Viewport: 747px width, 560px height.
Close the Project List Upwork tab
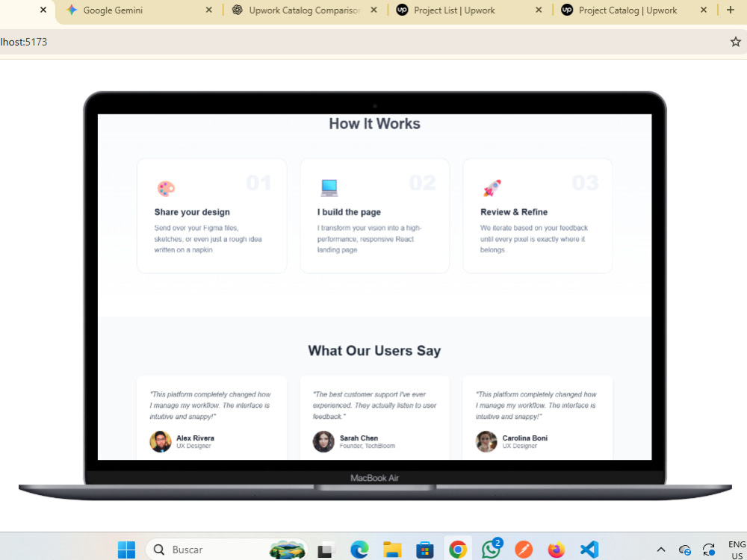point(539,10)
